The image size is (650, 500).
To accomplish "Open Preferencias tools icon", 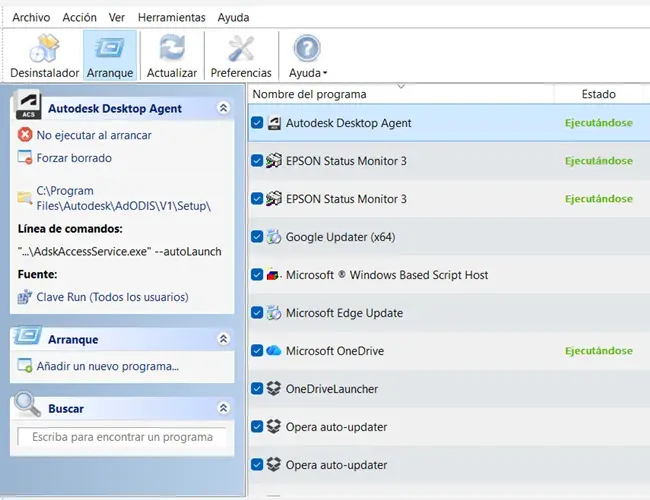I will [241, 49].
